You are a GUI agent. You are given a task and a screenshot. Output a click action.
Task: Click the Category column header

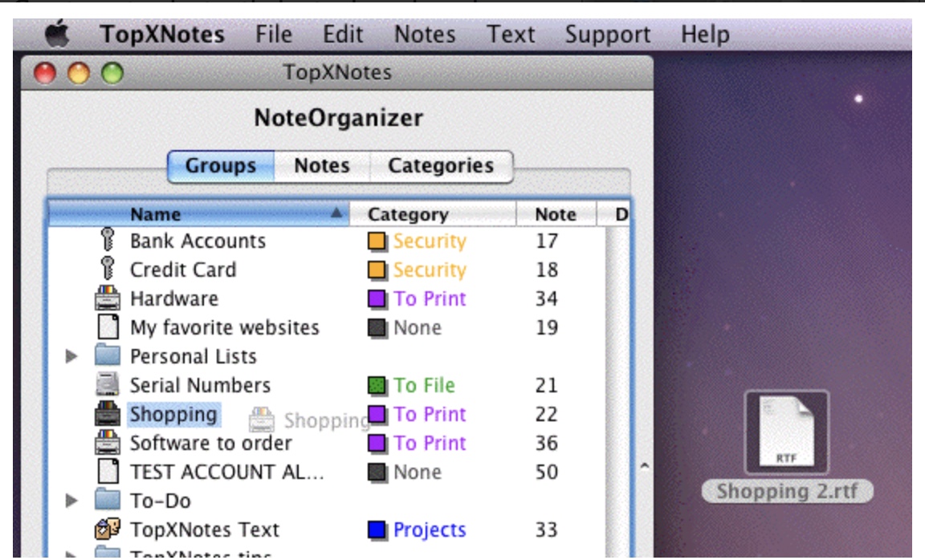pos(408,214)
